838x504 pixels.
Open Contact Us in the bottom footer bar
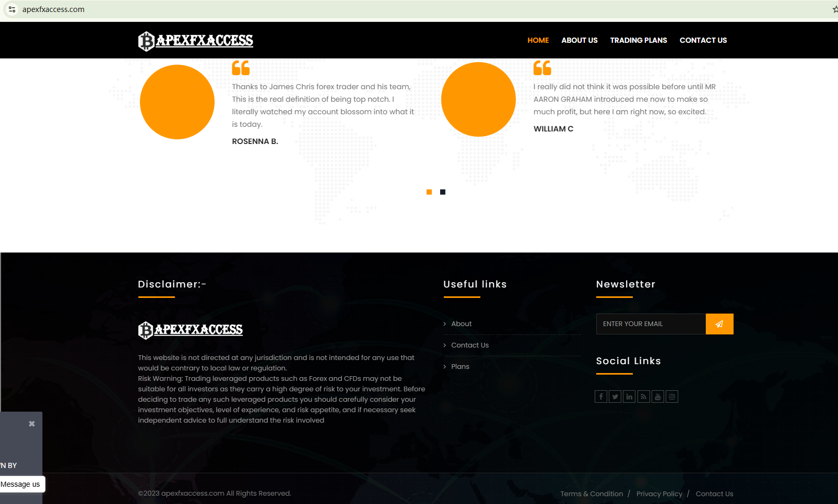coord(714,494)
